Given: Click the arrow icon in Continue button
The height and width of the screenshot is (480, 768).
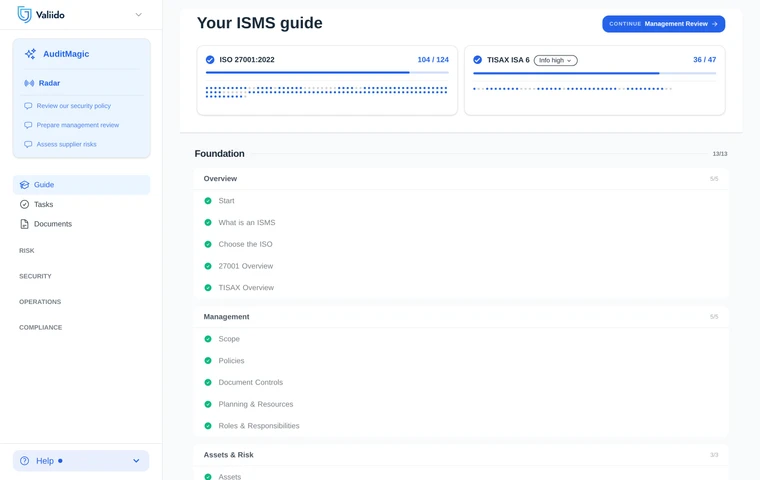Looking at the screenshot, I should pos(715,24).
